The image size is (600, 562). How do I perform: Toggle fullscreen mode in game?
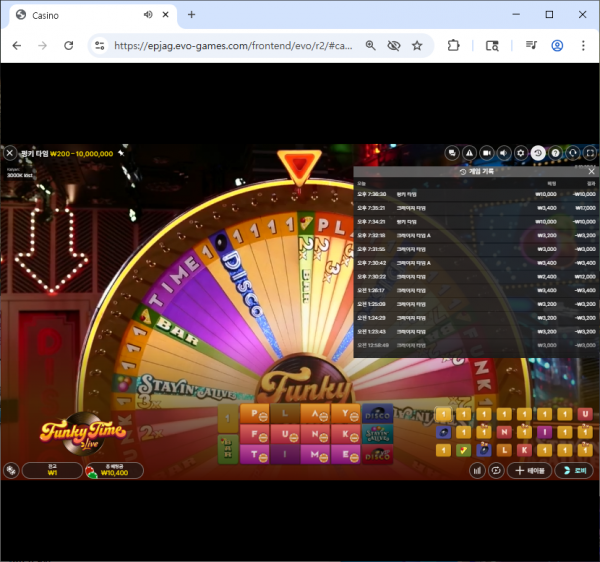coord(590,153)
